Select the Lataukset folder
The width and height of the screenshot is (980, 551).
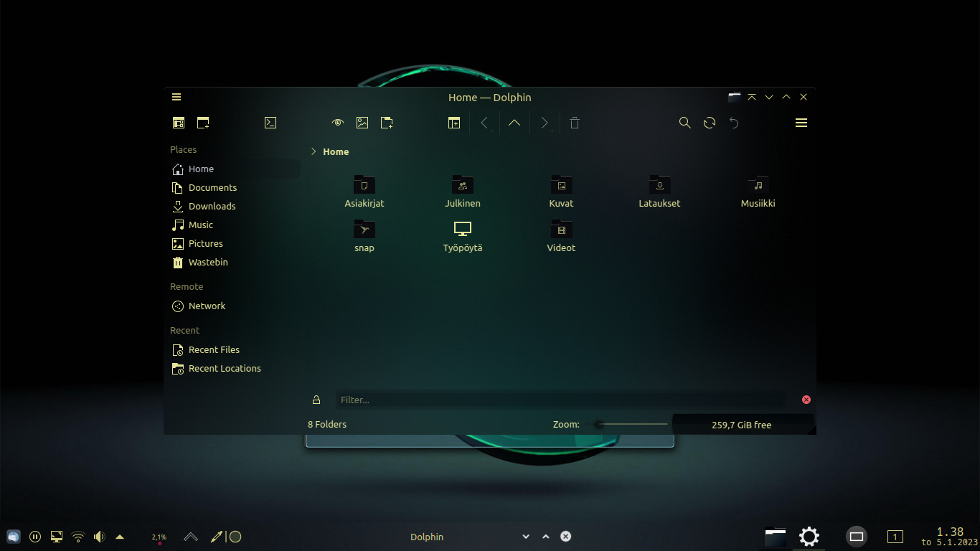[659, 192]
